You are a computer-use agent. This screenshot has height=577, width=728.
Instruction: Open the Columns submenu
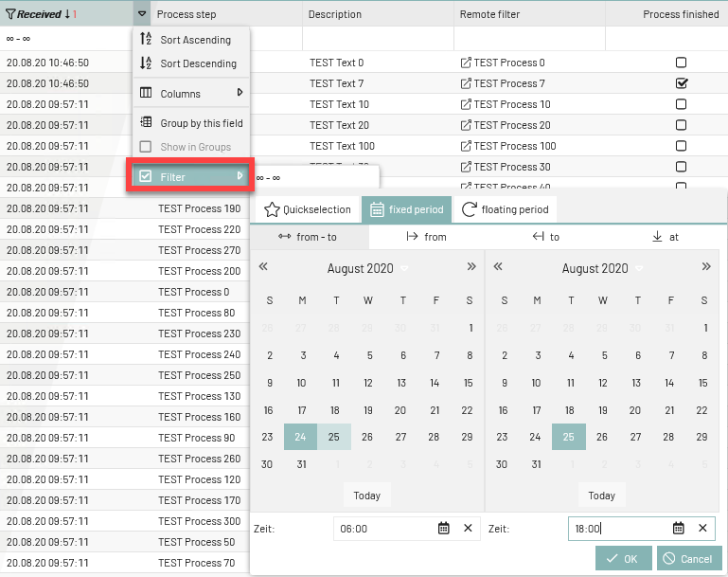click(191, 94)
